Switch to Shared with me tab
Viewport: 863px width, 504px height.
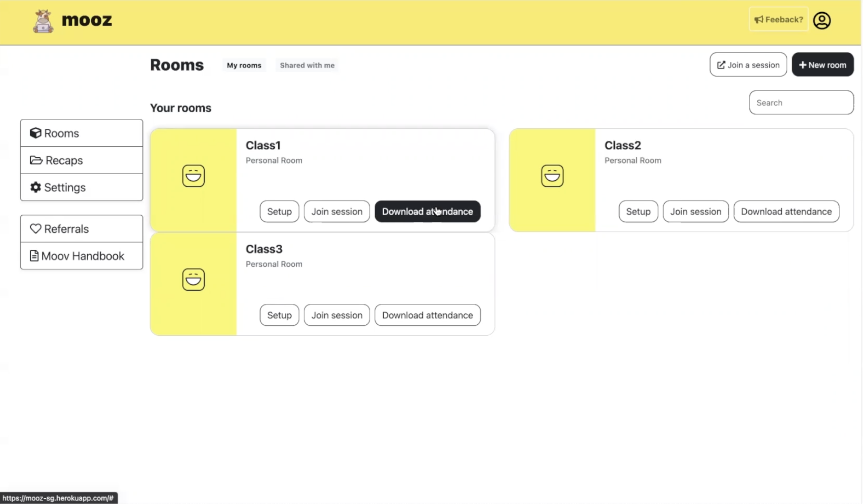307,65
